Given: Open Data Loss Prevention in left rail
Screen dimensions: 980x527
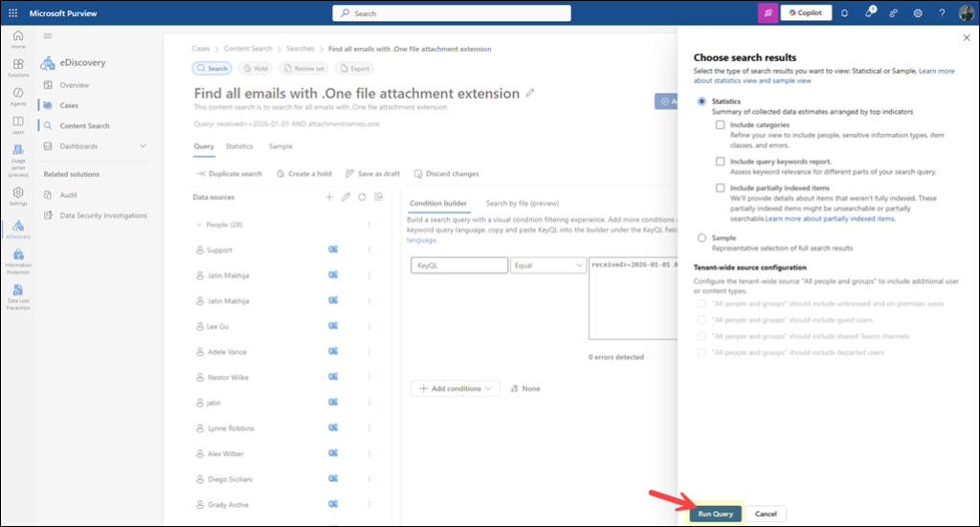Looking at the screenshot, I should coord(18,296).
